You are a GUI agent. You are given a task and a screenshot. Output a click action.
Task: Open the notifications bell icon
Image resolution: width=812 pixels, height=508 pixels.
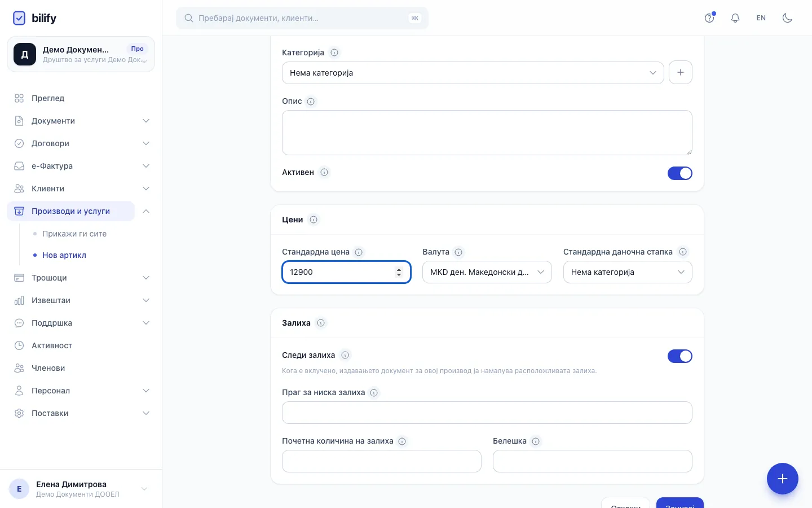(x=735, y=18)
